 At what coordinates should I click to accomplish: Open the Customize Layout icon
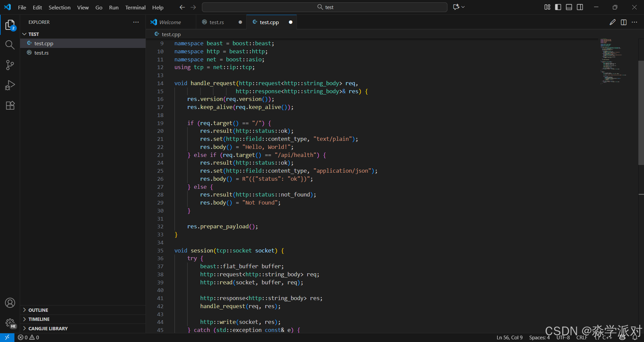tap(547, 7)
